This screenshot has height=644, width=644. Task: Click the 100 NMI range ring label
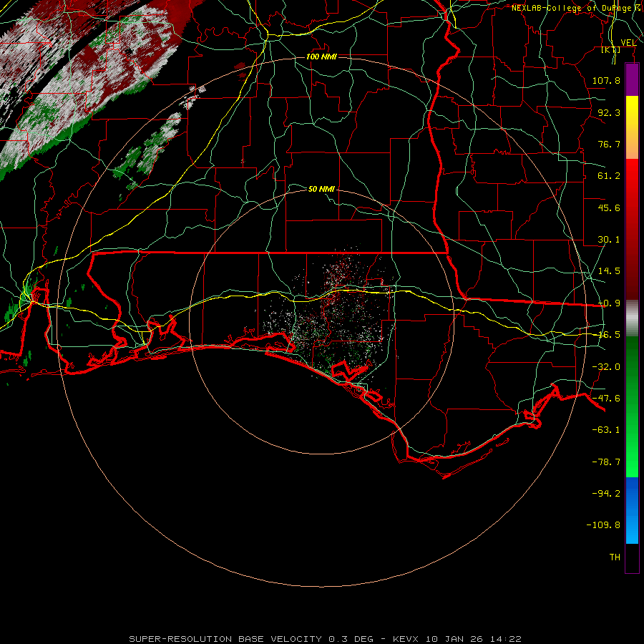pyautogui.click(x=321, y=57)
